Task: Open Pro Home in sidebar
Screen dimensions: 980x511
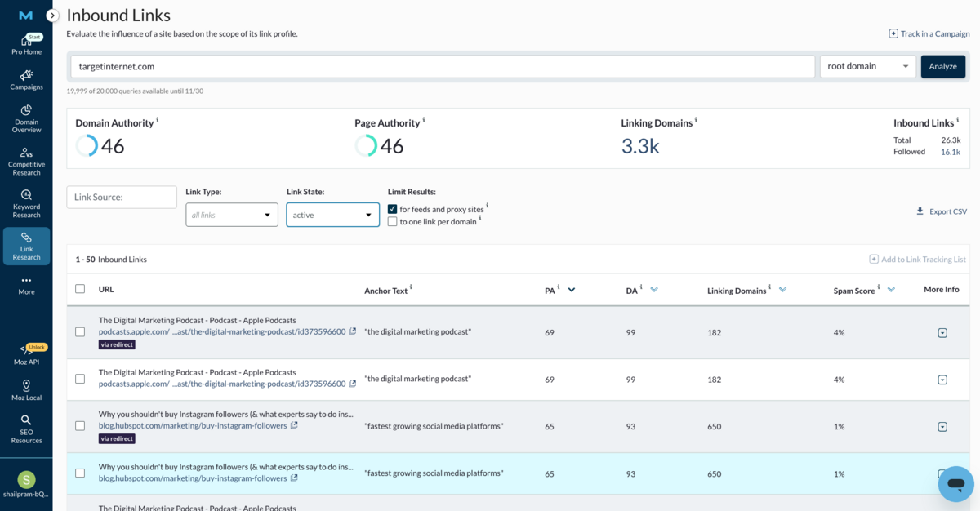Action: [x=26, y=45]
